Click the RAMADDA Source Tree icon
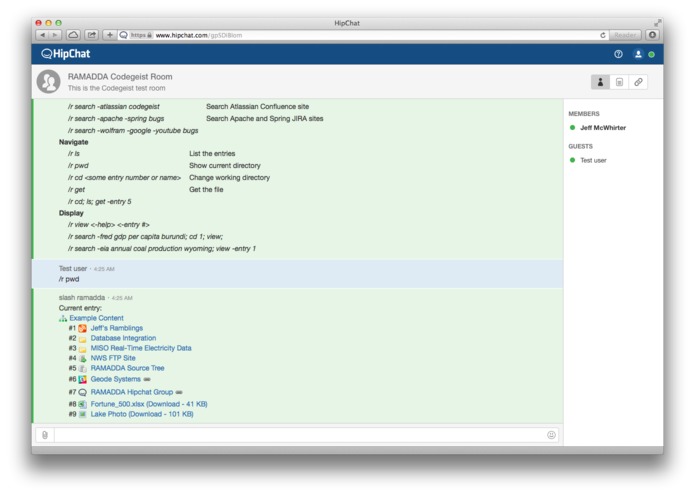 pos(82,369)
